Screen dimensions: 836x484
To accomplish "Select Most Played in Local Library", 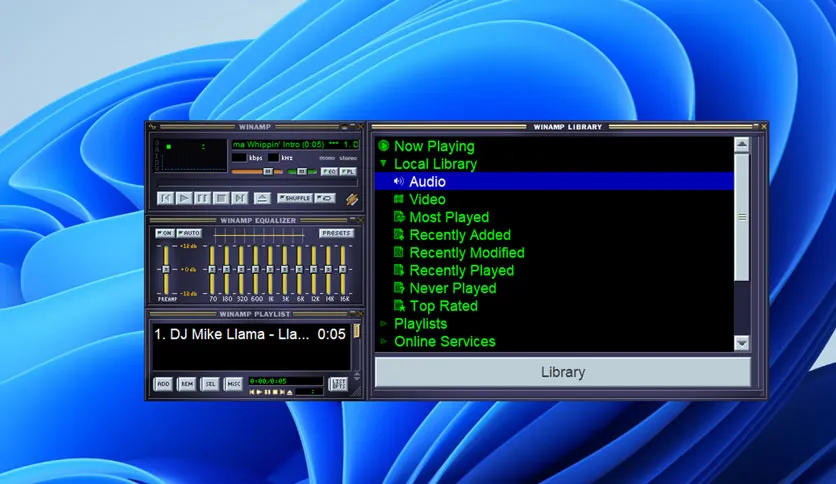I will point(448,217).
